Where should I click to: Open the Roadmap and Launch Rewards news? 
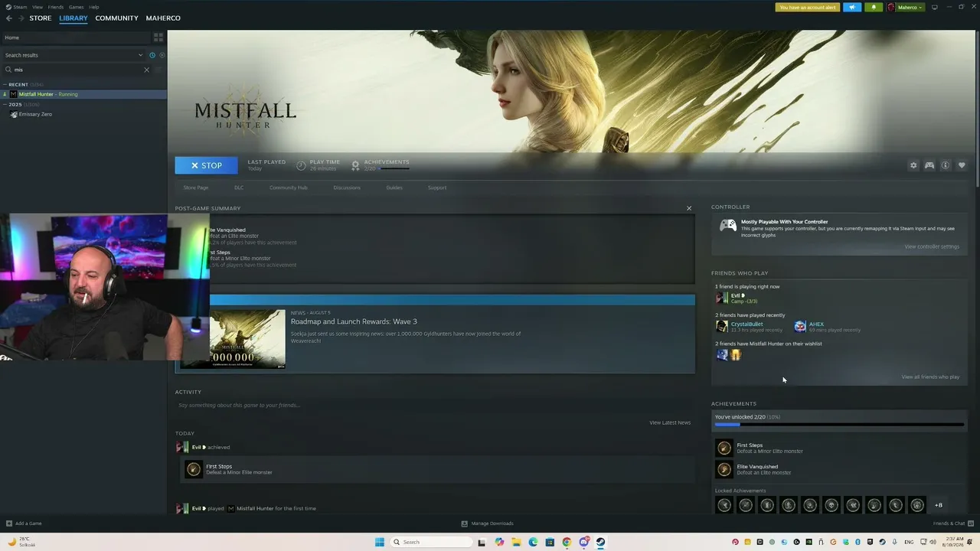(354, 321)
